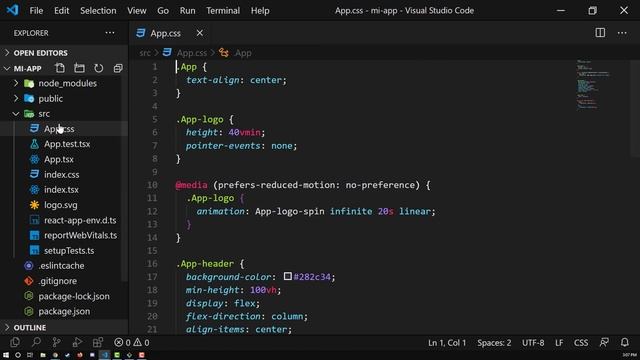Open package.json file

(64, 311)
